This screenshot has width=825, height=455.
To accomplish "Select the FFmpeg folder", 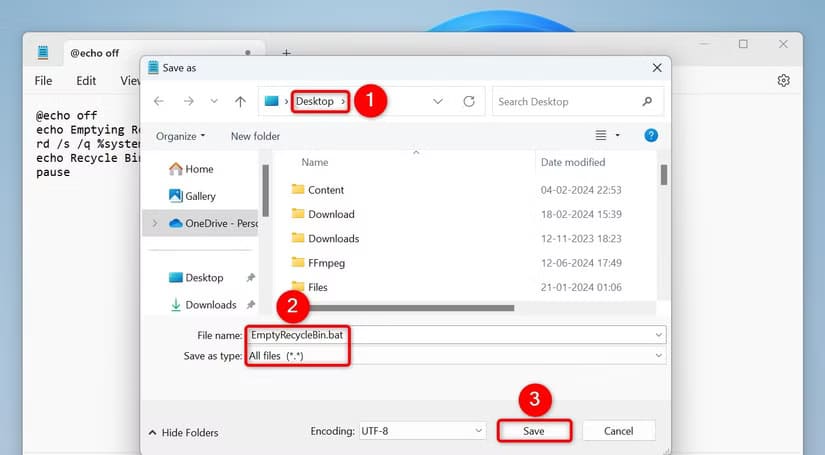I will (325, 263).
